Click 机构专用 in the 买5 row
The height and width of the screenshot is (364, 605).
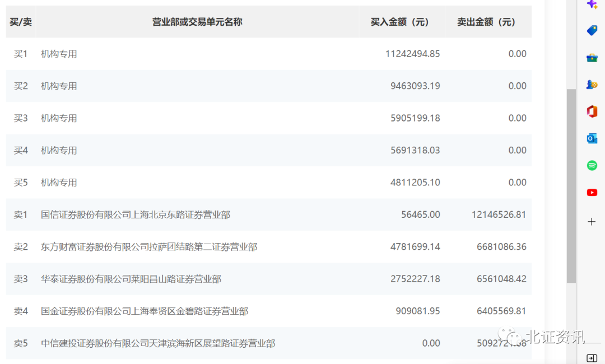point(59,183)
